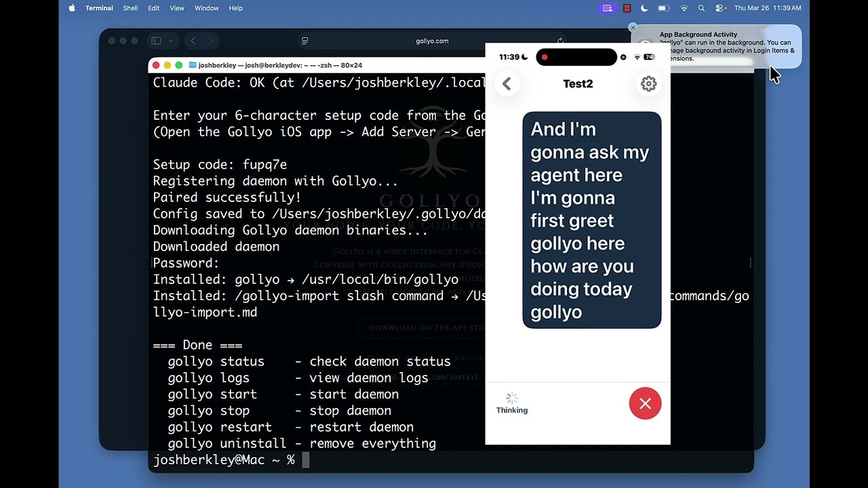Viewport: 868px width, 488px height.
Task: Open Spotlight search
Action: [701, 8]
